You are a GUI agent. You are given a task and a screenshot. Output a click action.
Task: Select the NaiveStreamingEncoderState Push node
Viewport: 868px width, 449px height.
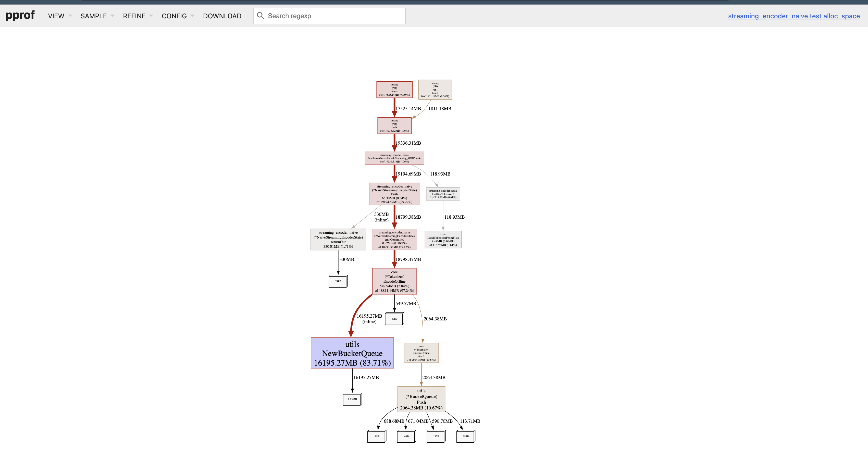394,194
